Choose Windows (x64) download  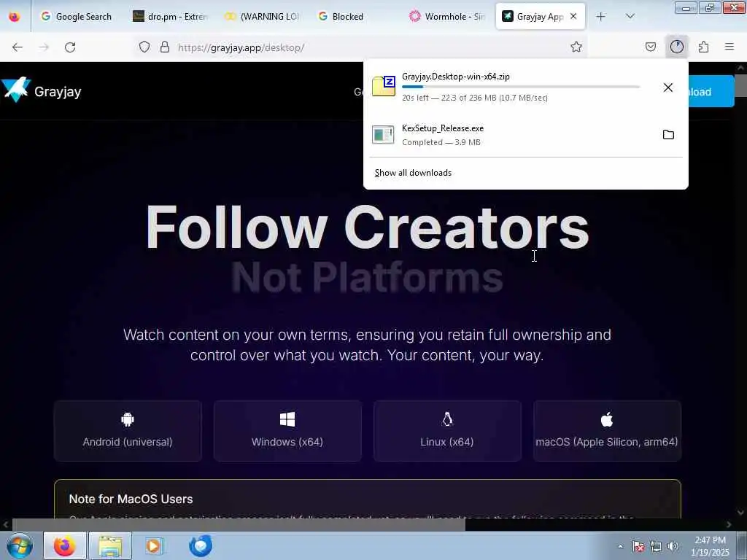(287, 431)
